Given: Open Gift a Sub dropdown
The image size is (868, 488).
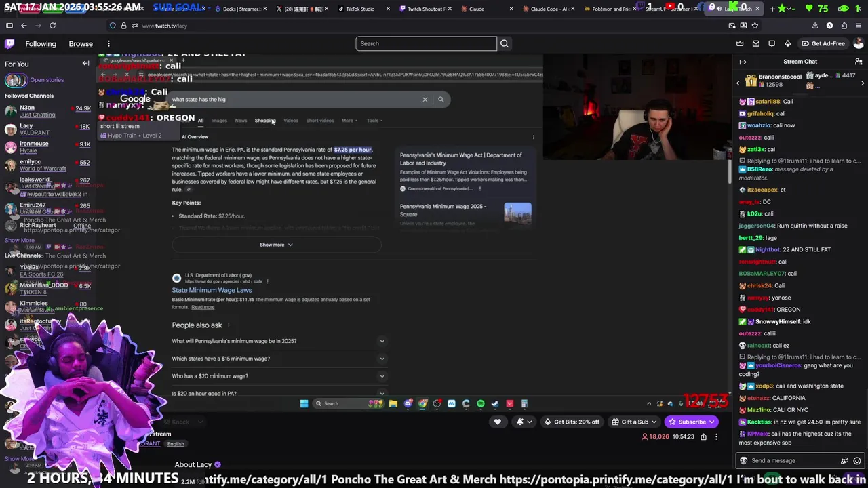Looking at the screenshot, I should (x=634, y=422).
